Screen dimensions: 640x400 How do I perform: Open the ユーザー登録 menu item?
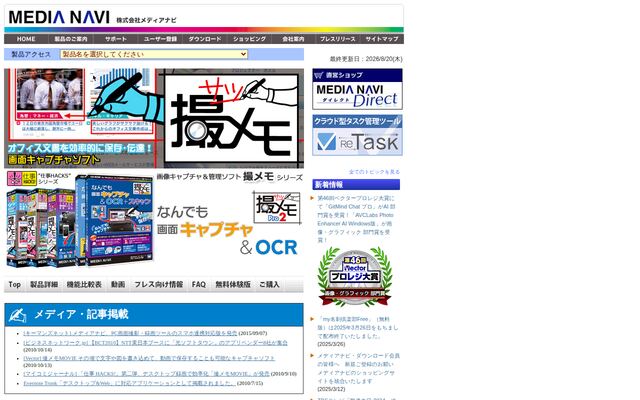[x=160, y=39]
